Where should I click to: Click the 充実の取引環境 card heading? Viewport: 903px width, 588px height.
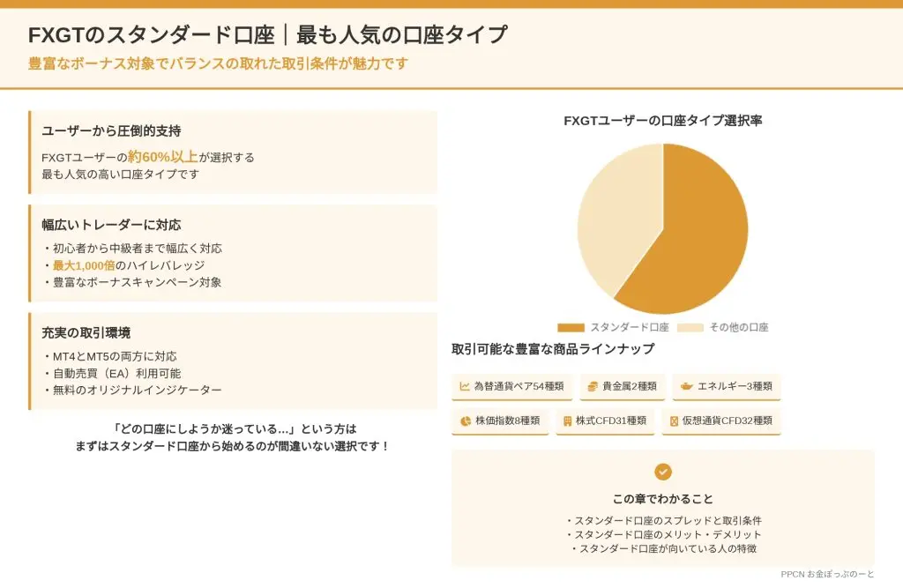pyautogui.click(x=86, y=332)
